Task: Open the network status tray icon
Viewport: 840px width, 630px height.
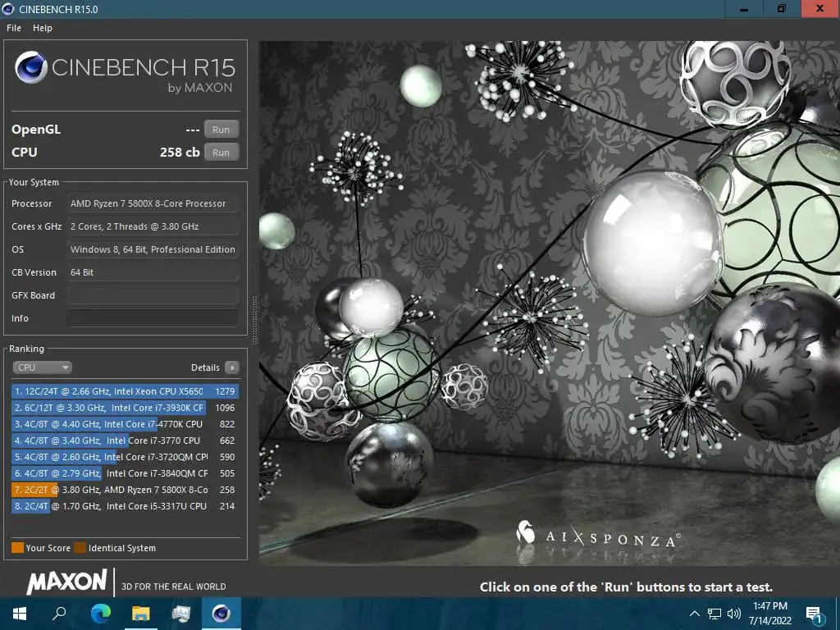Action: point(714,614)
